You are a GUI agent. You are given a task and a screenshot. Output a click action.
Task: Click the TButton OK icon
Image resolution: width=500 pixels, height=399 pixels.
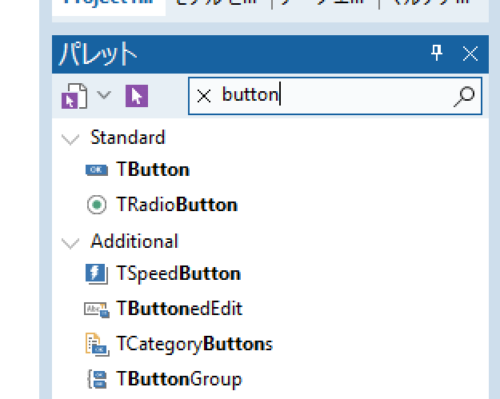pyautogui.click(x=96, y=170)
